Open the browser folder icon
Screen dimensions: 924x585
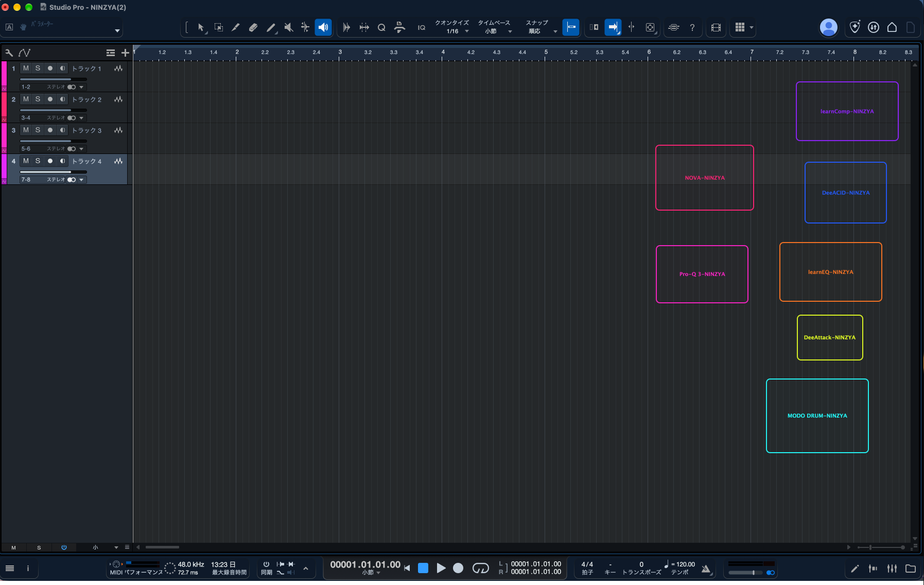point(911,569)
